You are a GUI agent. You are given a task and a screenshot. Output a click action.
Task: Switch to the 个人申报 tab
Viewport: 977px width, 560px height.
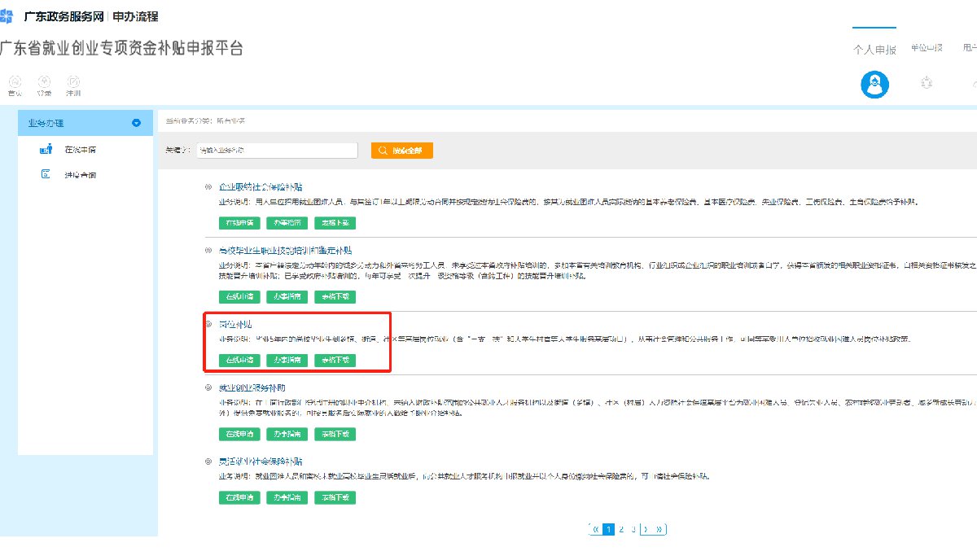874,50
